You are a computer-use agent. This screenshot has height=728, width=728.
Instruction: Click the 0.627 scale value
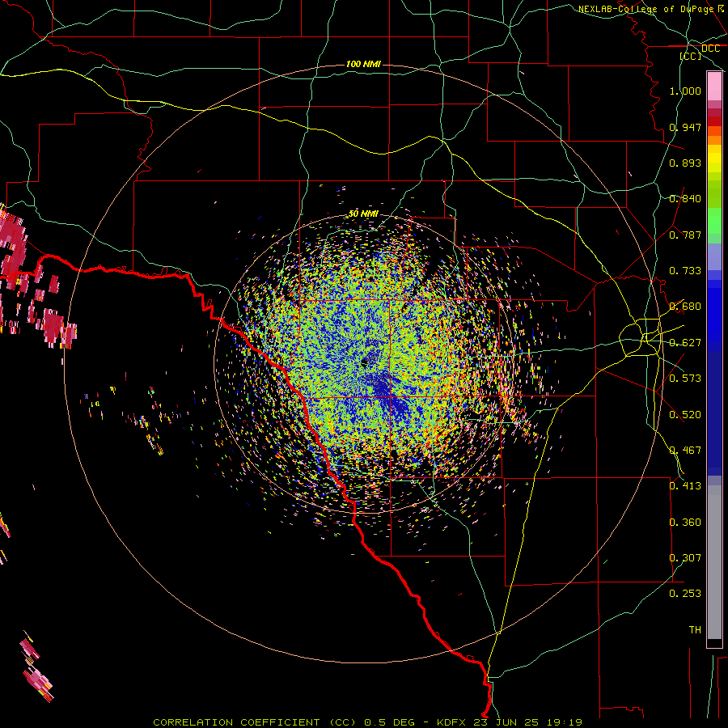click(685, 343)
